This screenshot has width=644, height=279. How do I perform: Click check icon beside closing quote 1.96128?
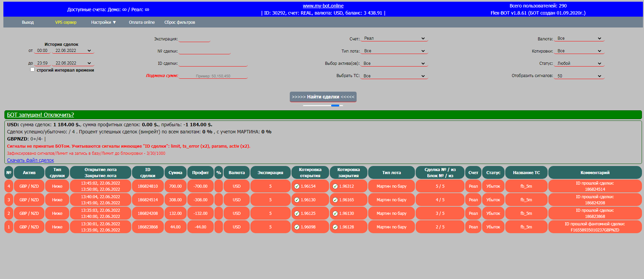coord(335,227)
